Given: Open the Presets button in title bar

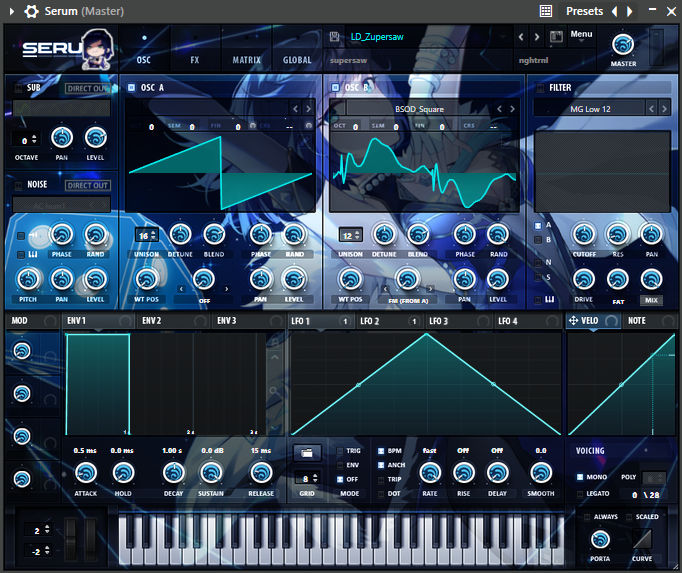Looking at the screenshot, I should click(x=584, y=11).
